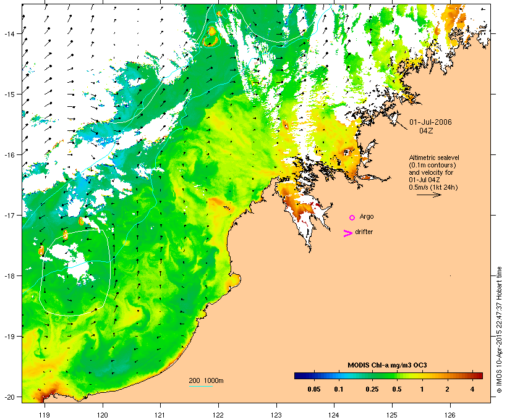Viewport: 507px width, 420px height.
Task: Click the '01-Jul-2006' date label
Action: coord(430,122)
